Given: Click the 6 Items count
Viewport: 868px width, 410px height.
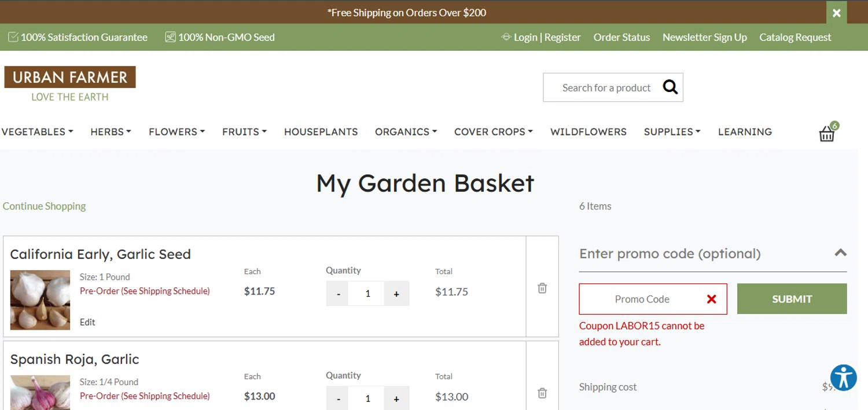Looking at the screenshot, I should point(595,206).
